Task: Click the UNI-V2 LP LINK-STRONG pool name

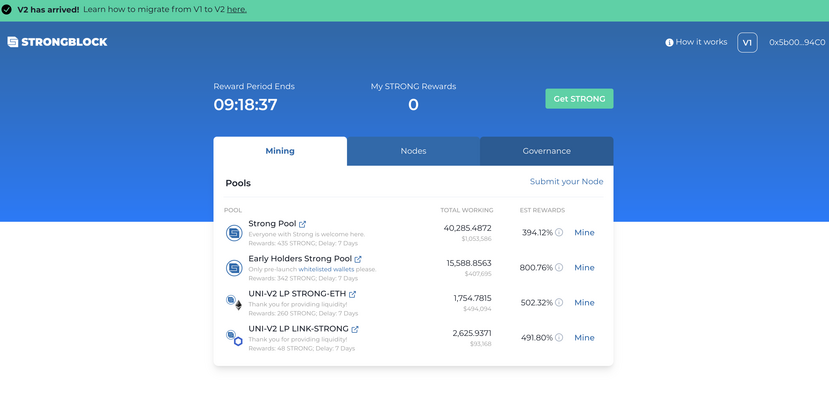Action: [298, 328]
